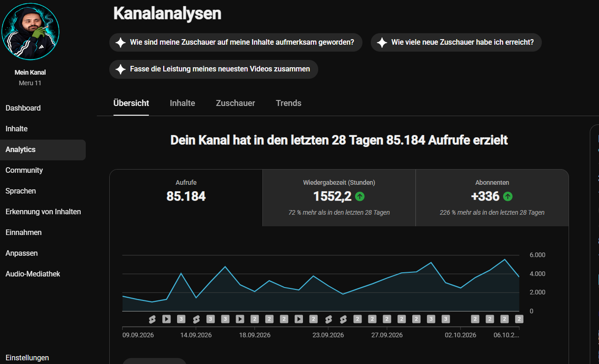Viewport: 599px width, 364px height.
Task: Click the '72 % mehr' comparison text
Action: tap(339, 212)
